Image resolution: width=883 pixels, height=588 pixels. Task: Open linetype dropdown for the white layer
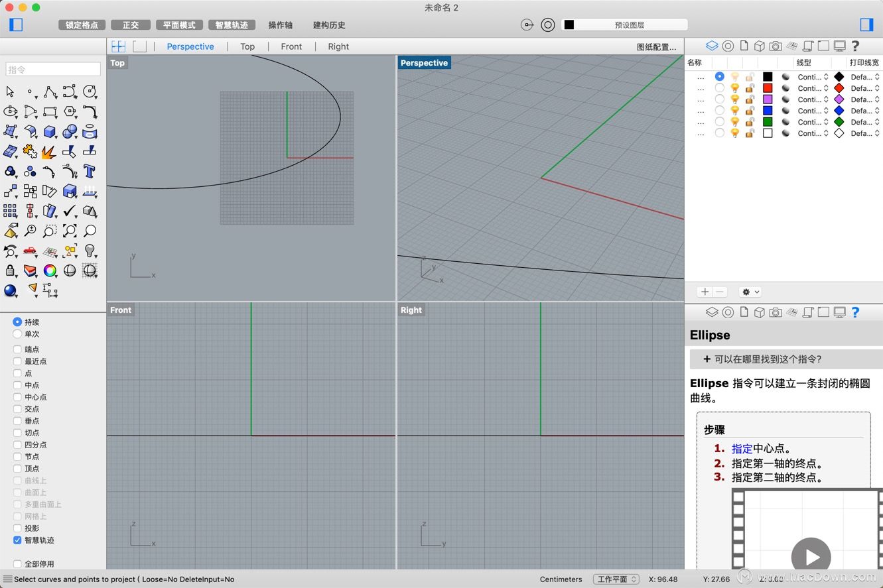tap(813, 133)
